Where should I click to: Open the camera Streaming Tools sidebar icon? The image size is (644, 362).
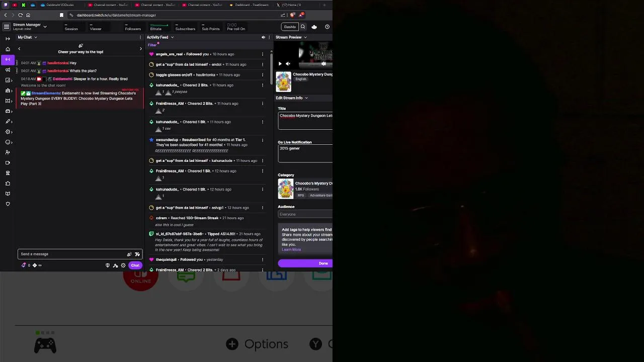coord(8,163)
